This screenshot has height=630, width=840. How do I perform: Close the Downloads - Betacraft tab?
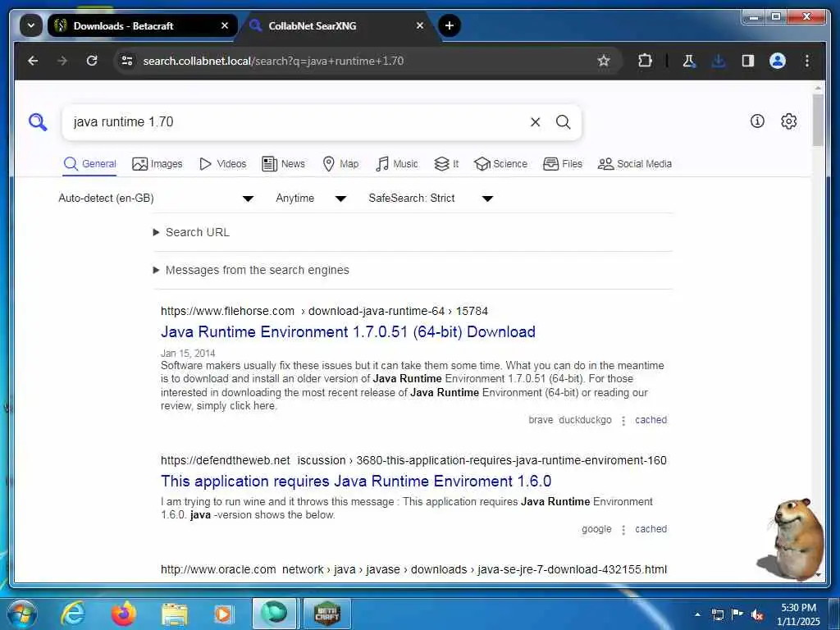click(x=225, y=25)
